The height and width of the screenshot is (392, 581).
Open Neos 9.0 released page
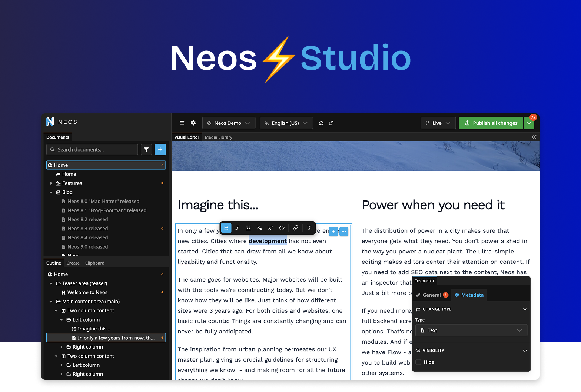pyautogui.click(x=87, y=247)
